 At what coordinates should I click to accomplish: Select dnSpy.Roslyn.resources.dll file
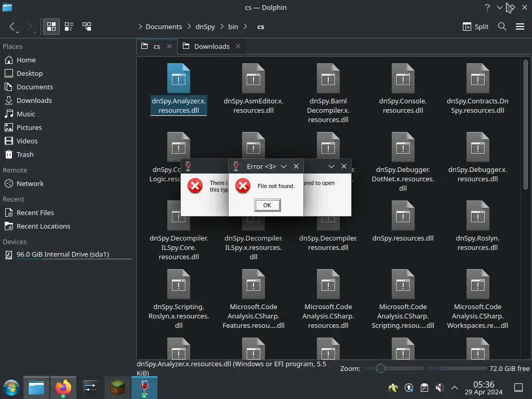pyautogui.click(x=478, y=227)
